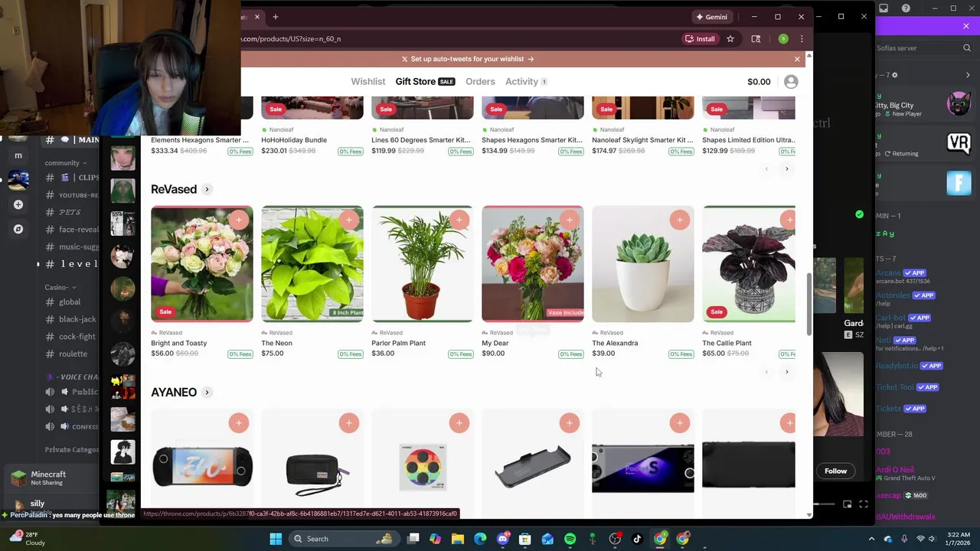Show next ReVased products with right arrow

point(786,372)
